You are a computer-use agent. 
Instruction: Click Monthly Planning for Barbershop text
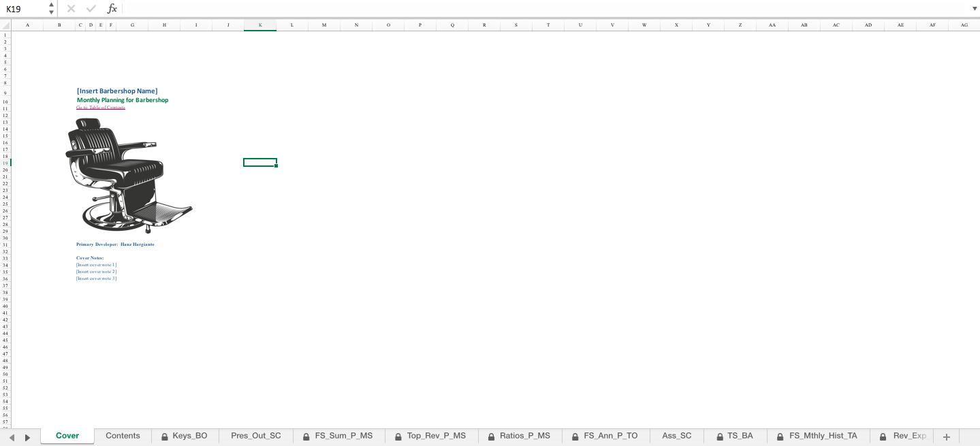coord(123,100)
